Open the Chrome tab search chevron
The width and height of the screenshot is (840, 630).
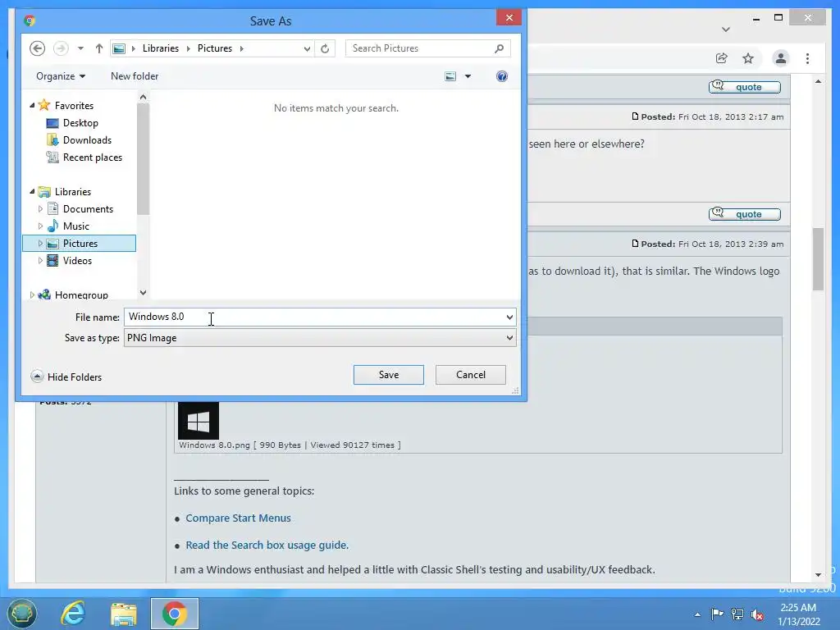click(726, 30)
